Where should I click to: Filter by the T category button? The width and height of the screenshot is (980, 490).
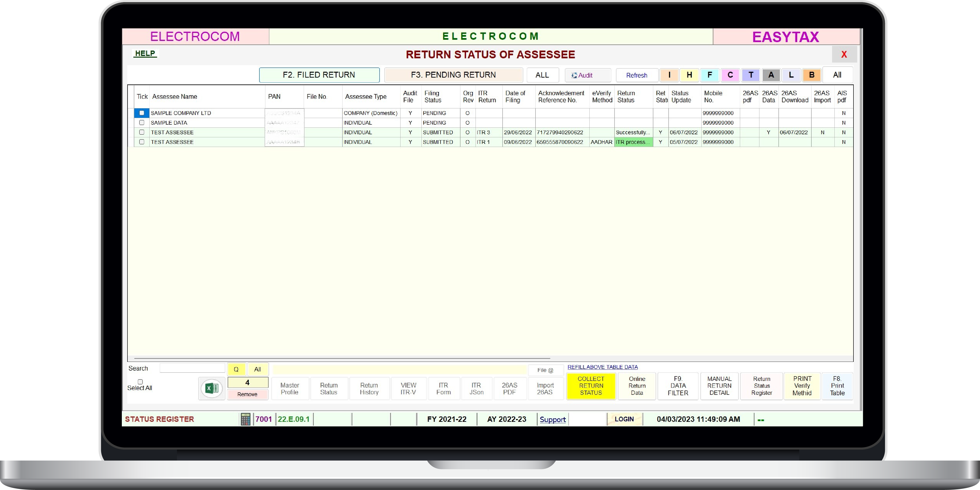click(x=751, y=75)
